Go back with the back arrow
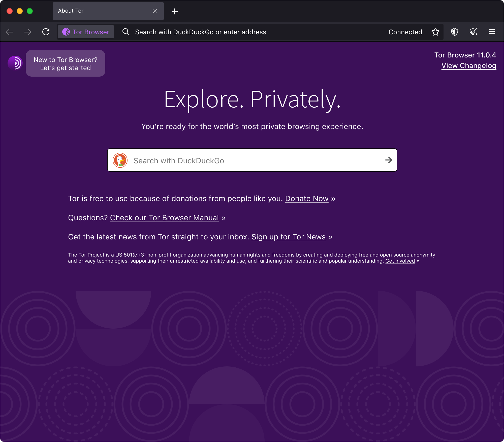Screen dimensions: 504x442 click(10, 32)
